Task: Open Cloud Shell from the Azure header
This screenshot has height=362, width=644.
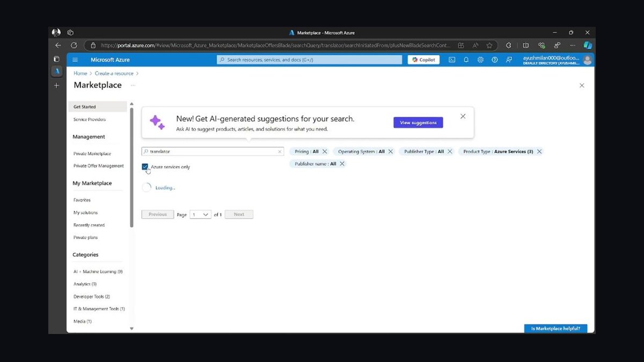Action: click(x=452, y=60)
